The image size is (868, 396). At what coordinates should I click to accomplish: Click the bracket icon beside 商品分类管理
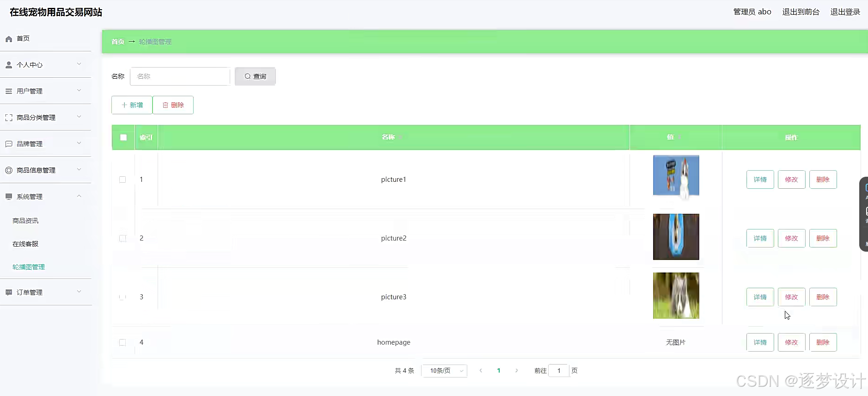click(x=9, y=118)
